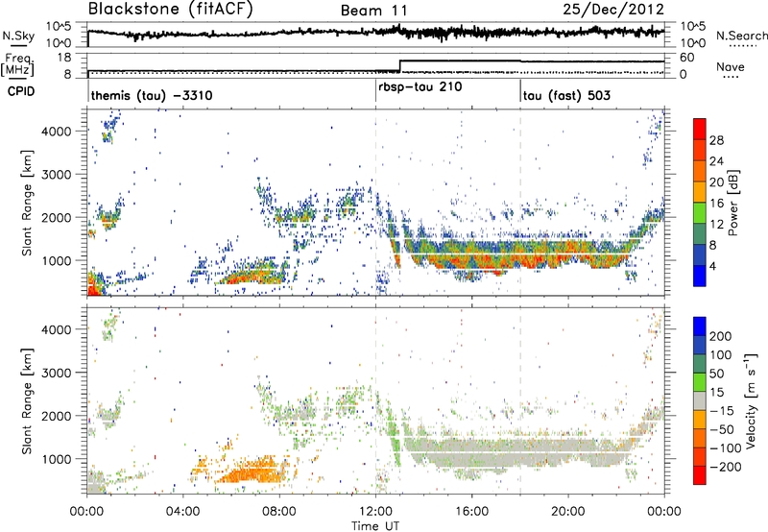Click the 'N.Search' legend label
The width and height of the screenshot is (768, 532).
pyautogui.click(x=741, y=36)
